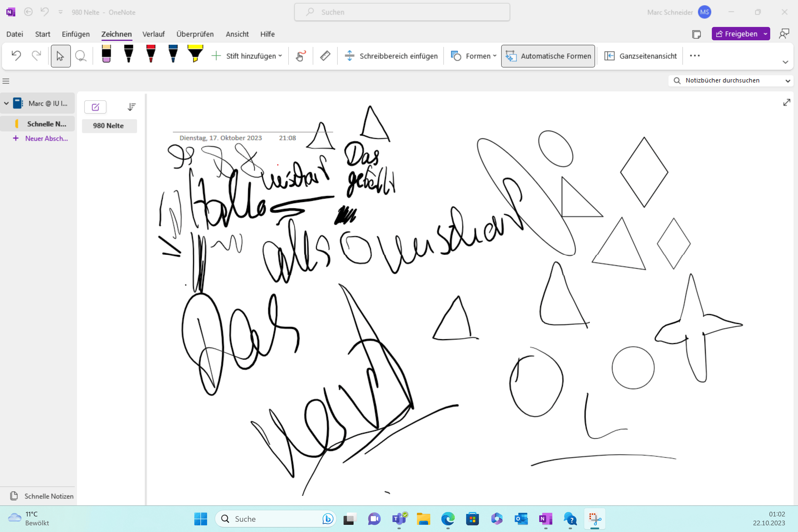Image resolution: width=798 pixels, height=532 pixels.
Task: Choose the yellow highlighter pen
Action: [195, 54]
